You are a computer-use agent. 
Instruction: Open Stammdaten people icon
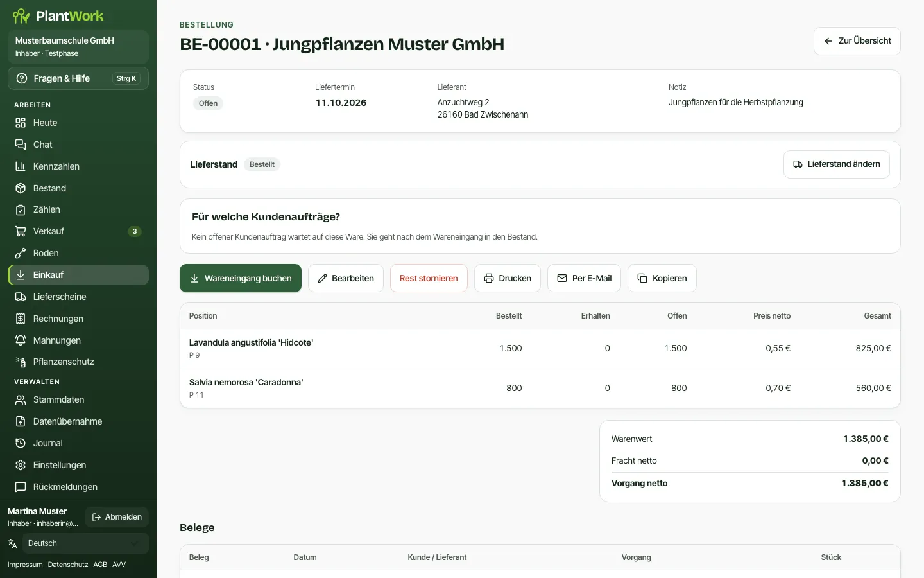21,399
